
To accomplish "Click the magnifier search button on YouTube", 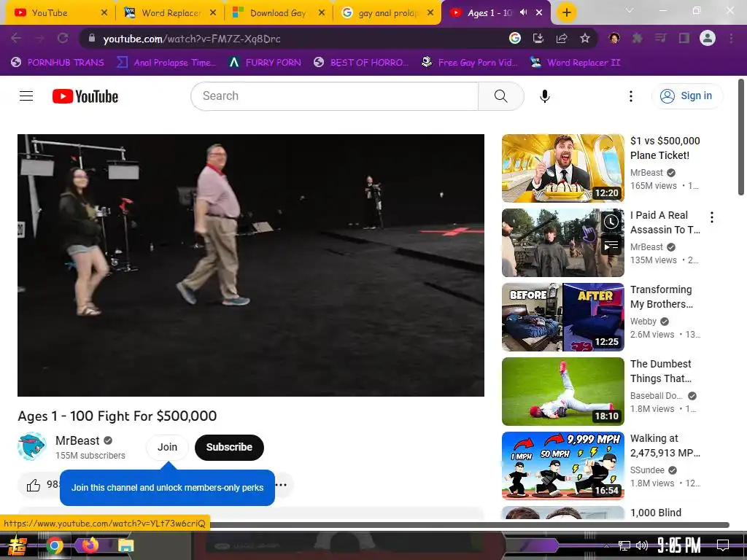I will click(x=500, y=96).
